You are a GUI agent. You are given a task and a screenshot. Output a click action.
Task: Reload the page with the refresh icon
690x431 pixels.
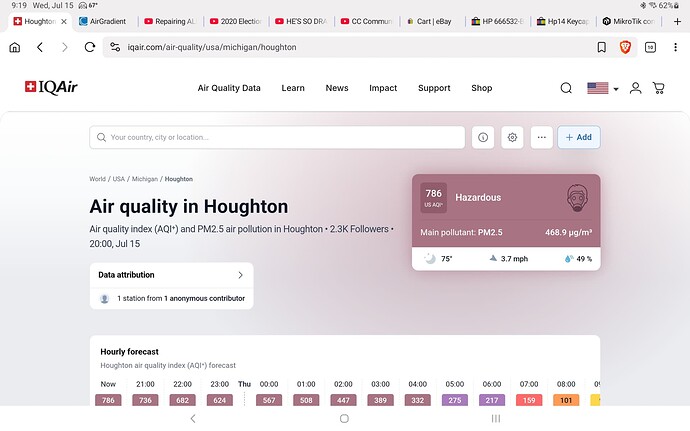click(x=90, y=47)
